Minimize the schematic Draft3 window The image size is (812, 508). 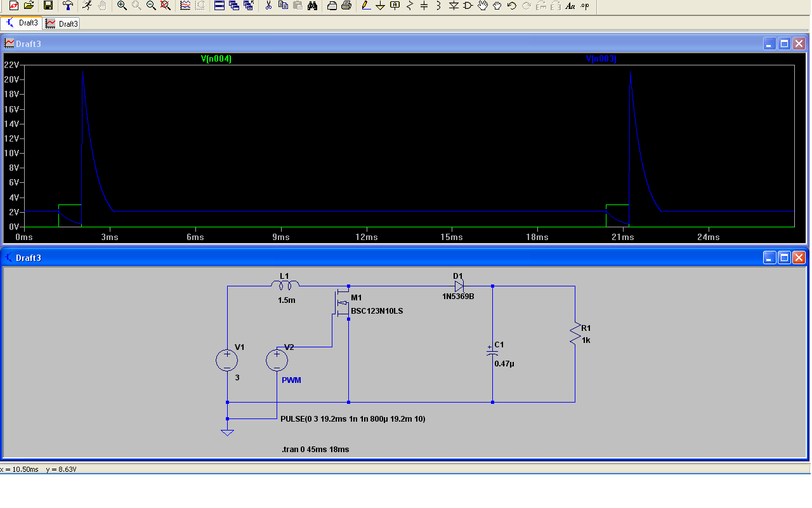[769, 258]
